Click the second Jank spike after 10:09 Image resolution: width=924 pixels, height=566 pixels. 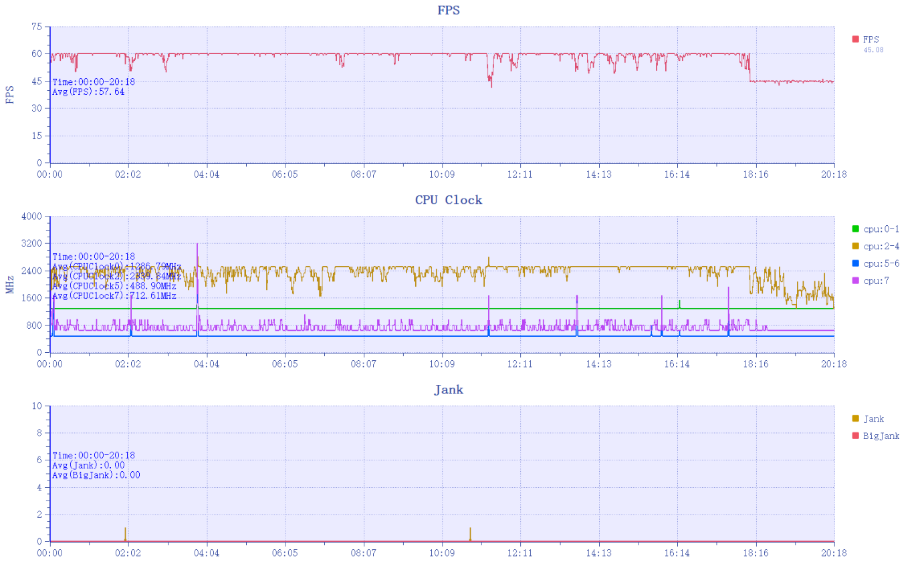pos(470,533)
